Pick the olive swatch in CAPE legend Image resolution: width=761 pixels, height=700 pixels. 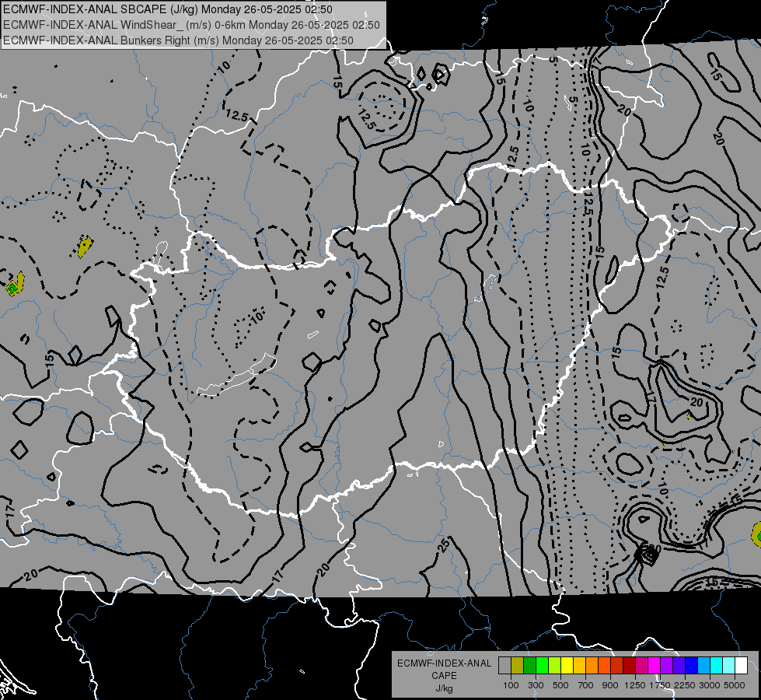518,665
